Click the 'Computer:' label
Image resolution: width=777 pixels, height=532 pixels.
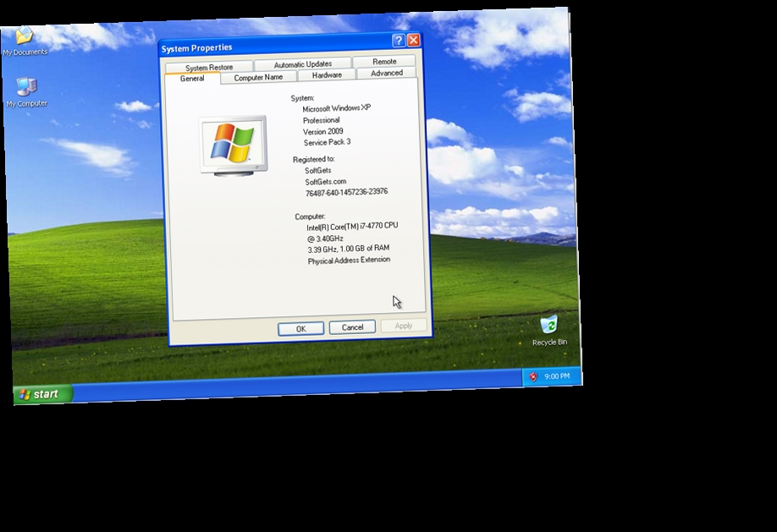(310, 217)
